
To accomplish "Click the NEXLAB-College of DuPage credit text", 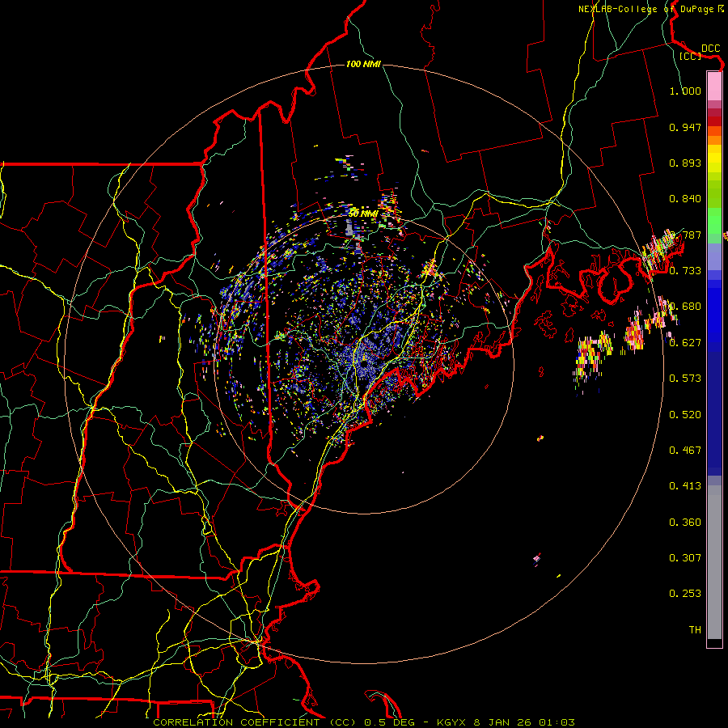I will click(651, 9).
